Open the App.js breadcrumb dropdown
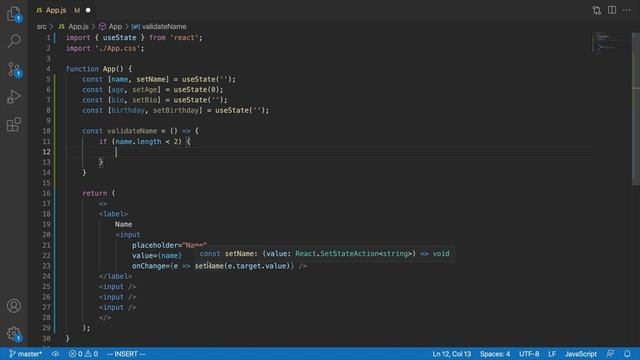The image size is (640, 360). click(x=78, y=27)
